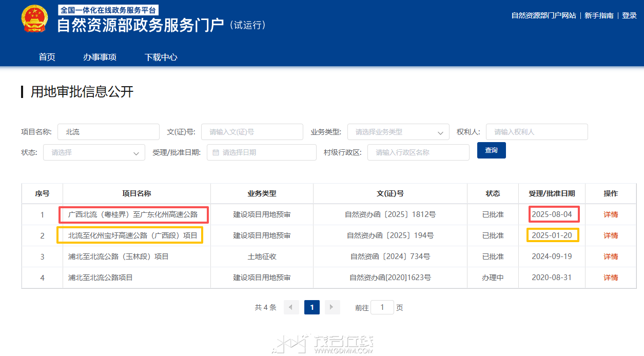Screen dimensions: 644x356
Task: Go to previous page arrow
Action: tap(291, 307)
